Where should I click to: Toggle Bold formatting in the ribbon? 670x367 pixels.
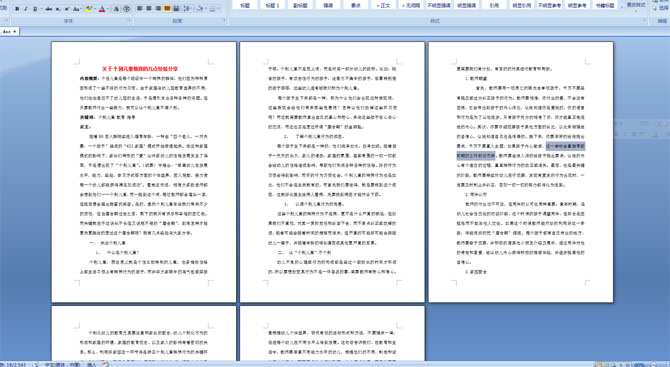pyautogui.click(x=17, y=9)
